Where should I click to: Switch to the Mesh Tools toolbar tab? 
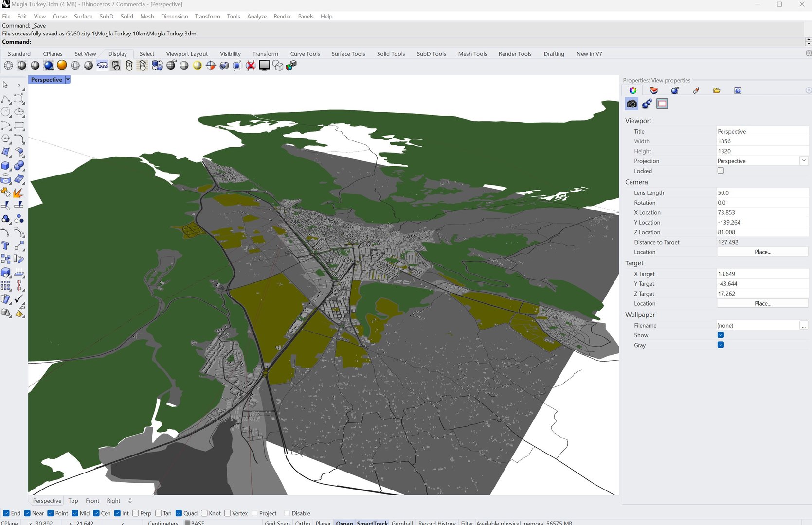[x=472, y=54]
